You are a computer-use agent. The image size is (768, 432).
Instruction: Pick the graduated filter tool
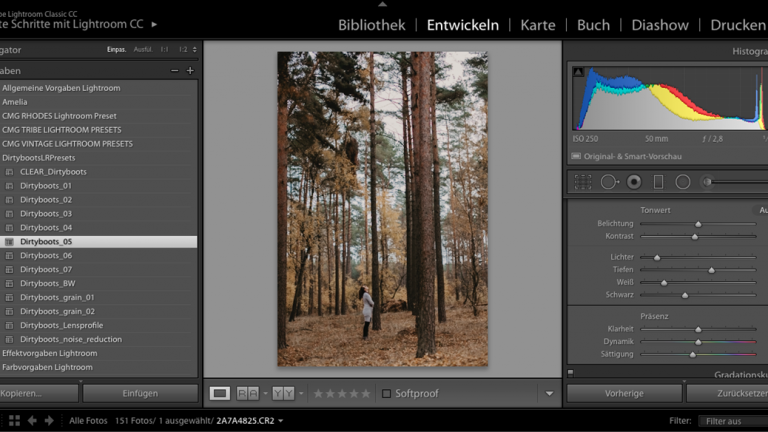[658, 182]
